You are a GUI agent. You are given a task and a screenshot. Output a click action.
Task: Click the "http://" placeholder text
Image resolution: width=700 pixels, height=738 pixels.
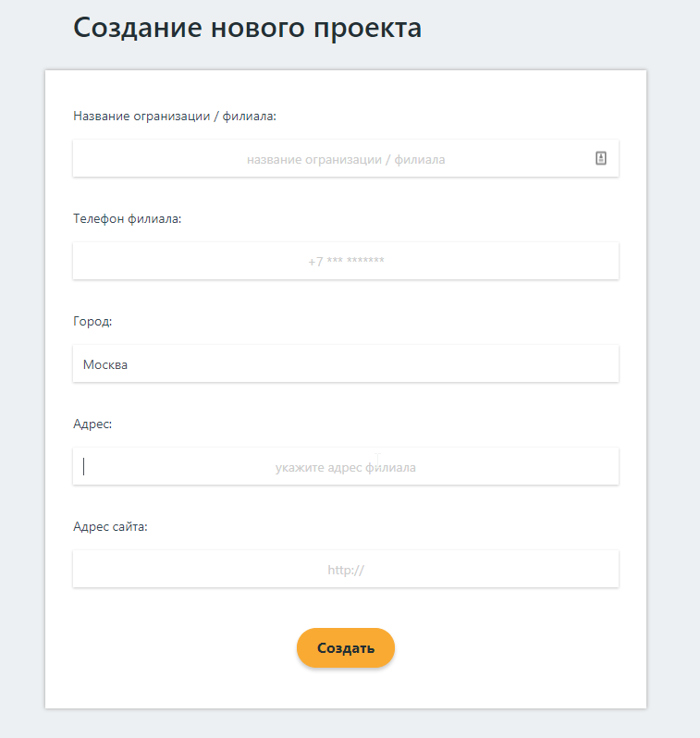346,570
